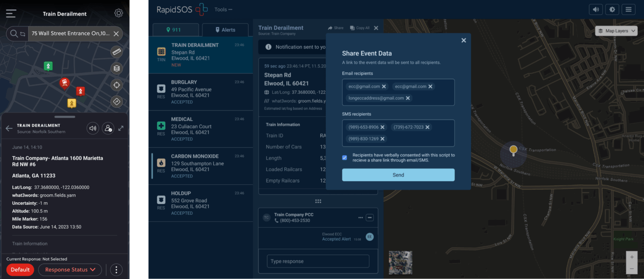Open the three-dot menu on Train Company PCC
The height and width of the screenshot is (279, 644).
[361, 218]
